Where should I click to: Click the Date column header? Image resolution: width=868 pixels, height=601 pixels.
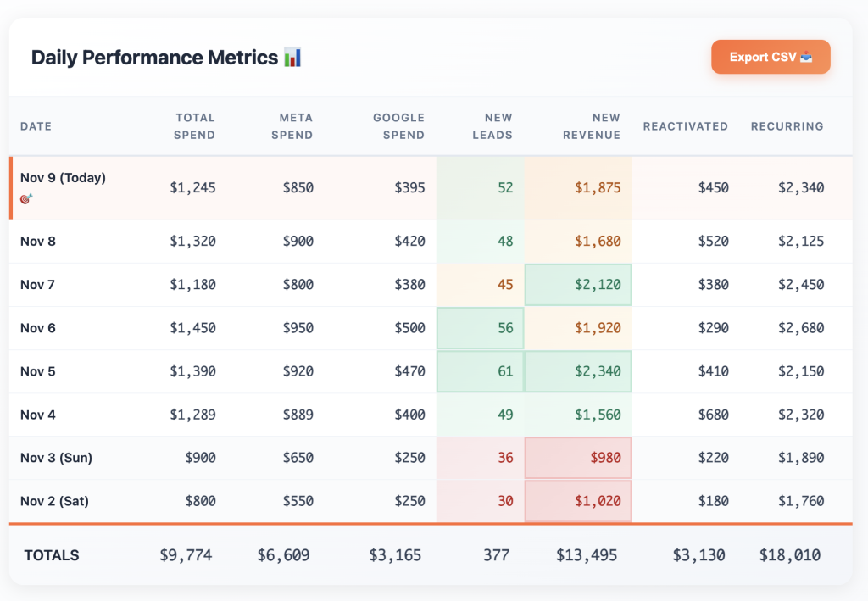(x=36, y=126)
